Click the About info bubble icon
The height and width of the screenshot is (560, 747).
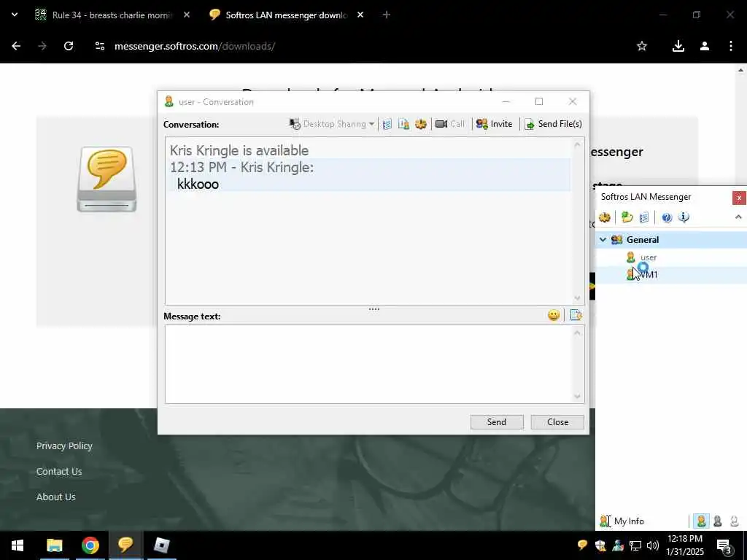[684, 217]
